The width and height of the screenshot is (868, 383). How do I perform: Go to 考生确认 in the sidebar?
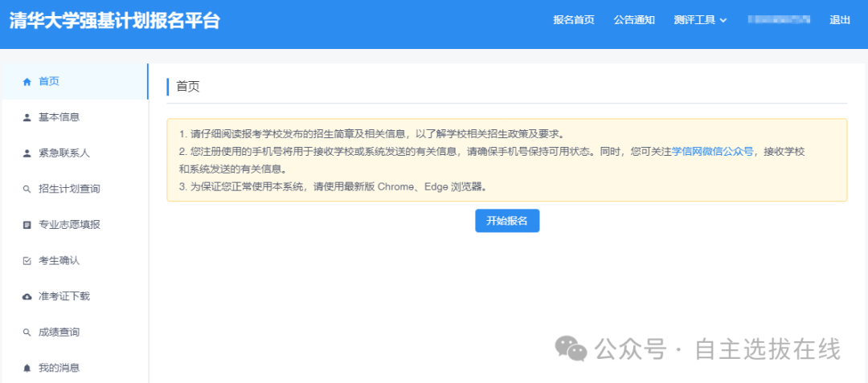pos(75,260)
